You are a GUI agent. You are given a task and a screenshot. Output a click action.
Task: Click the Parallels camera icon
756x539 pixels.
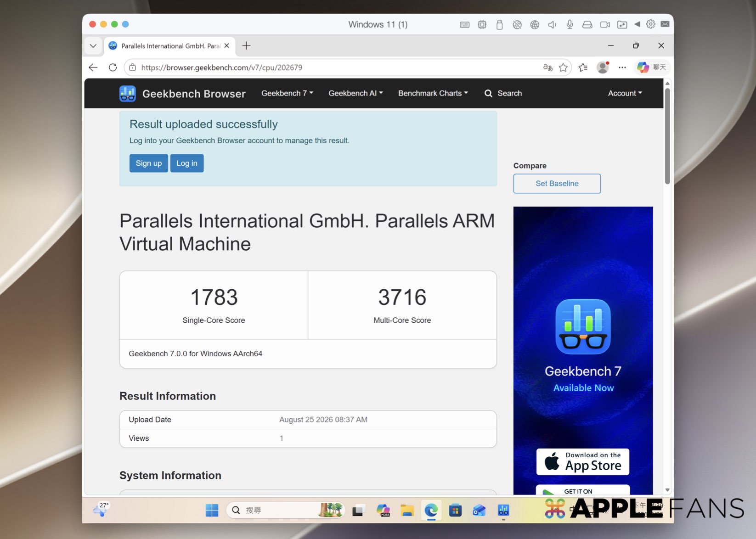pos(605,24)
